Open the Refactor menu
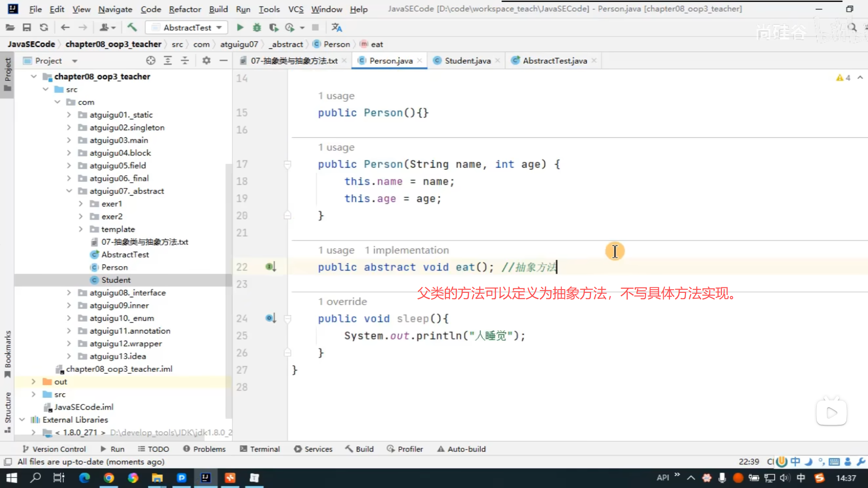 [x=184, y=9]
